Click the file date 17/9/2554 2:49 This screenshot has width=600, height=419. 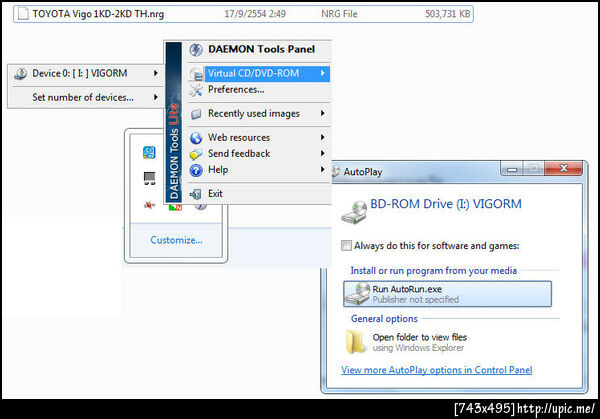(x=255, y=14)
